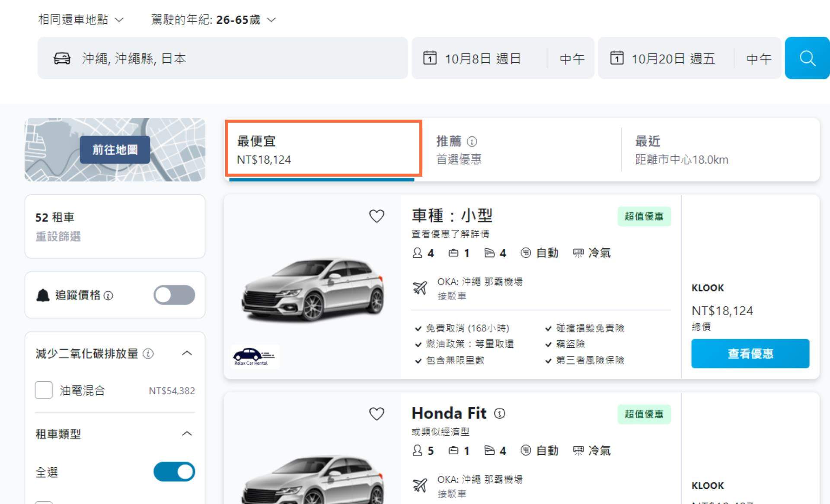
Task: Click door count icon in Honda Fit card
Action: (489, 450)
